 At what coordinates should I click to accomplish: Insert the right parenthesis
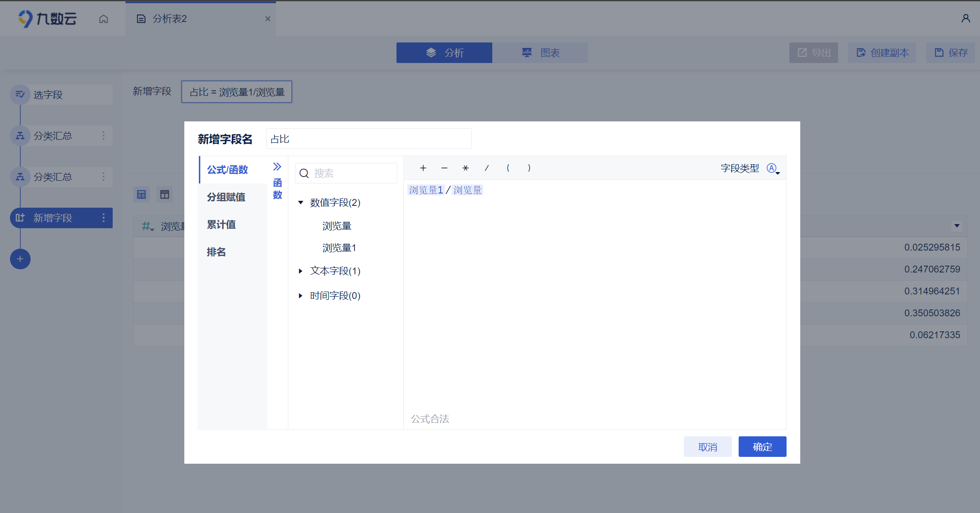point(529,168)
